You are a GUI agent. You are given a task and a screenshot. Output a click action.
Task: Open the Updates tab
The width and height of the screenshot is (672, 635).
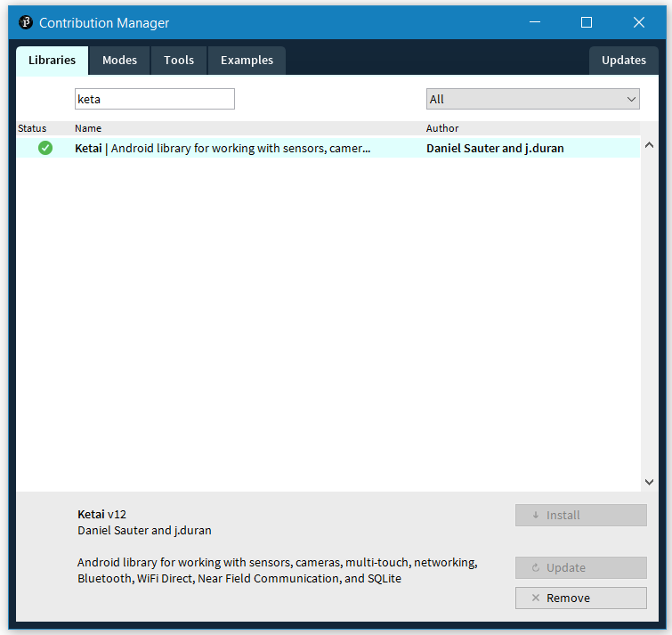click(x=624, y=61)
